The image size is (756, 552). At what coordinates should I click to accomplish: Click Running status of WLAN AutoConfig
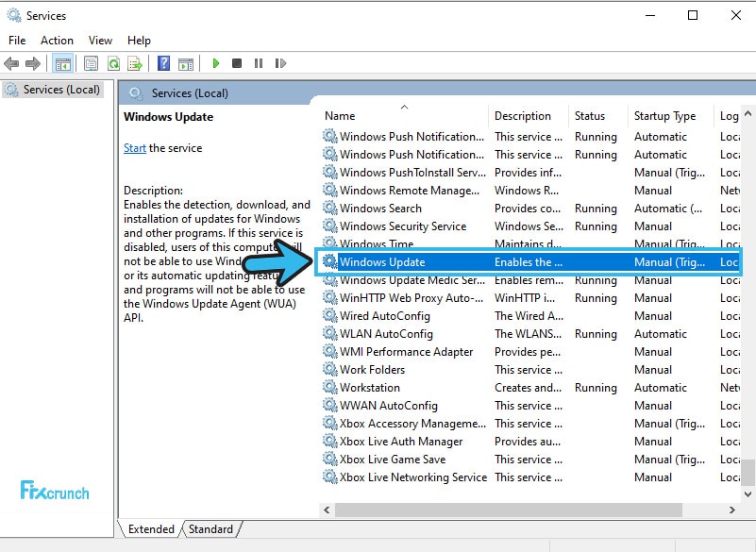pos(596,334)
